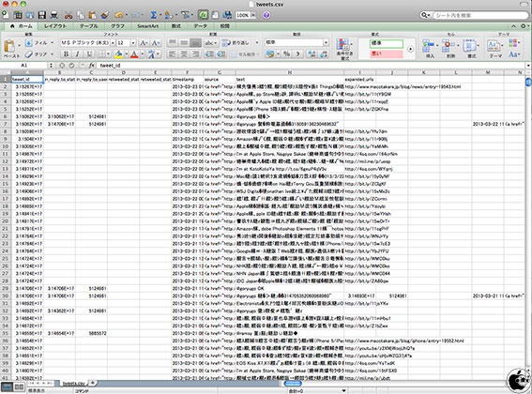
Task: Select the Normal (標準) cell style
Action: [387, 43]
